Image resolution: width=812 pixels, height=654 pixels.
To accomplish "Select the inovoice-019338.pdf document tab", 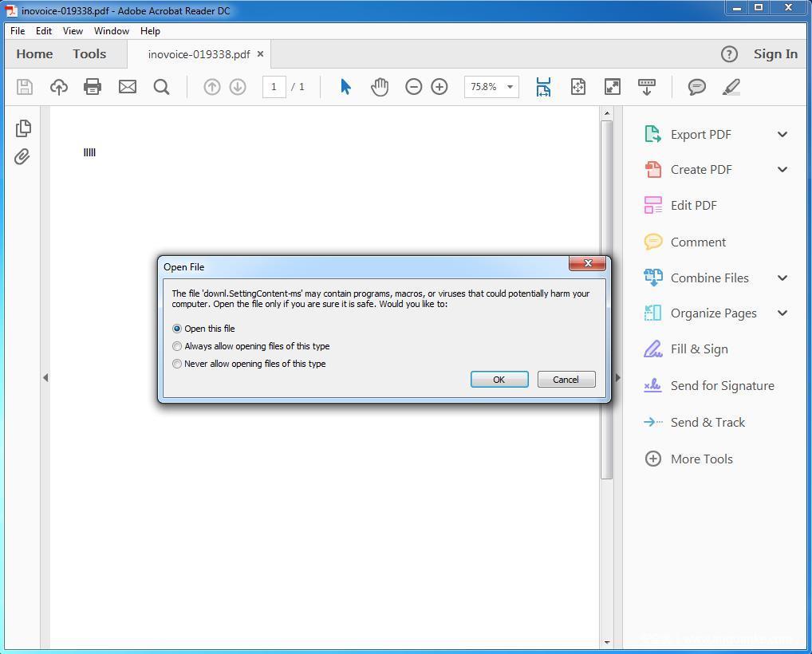I will (199, 54).
